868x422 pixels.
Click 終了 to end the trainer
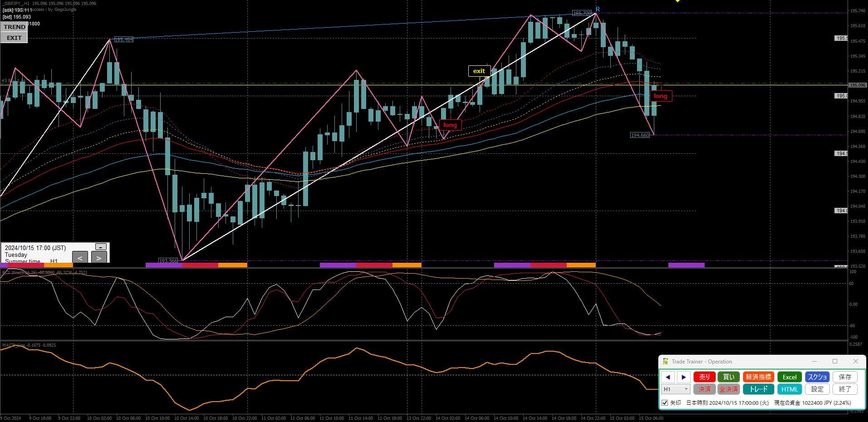tap(845, 389)
